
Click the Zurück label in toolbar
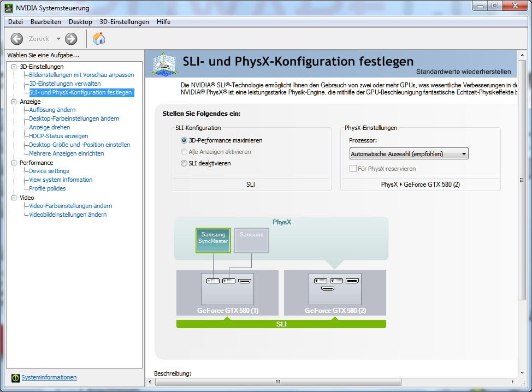[x=39, y=39]
